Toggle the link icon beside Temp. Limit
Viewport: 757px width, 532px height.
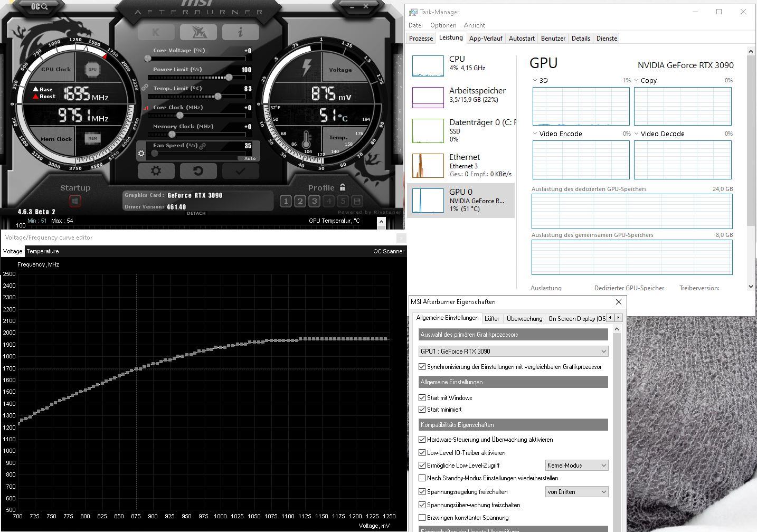[145, 88]
